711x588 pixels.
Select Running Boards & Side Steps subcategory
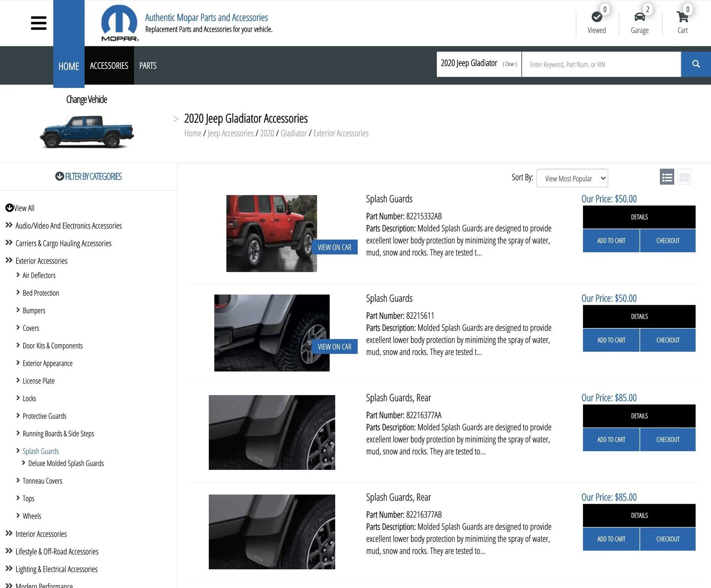click(x=58, y=434)
